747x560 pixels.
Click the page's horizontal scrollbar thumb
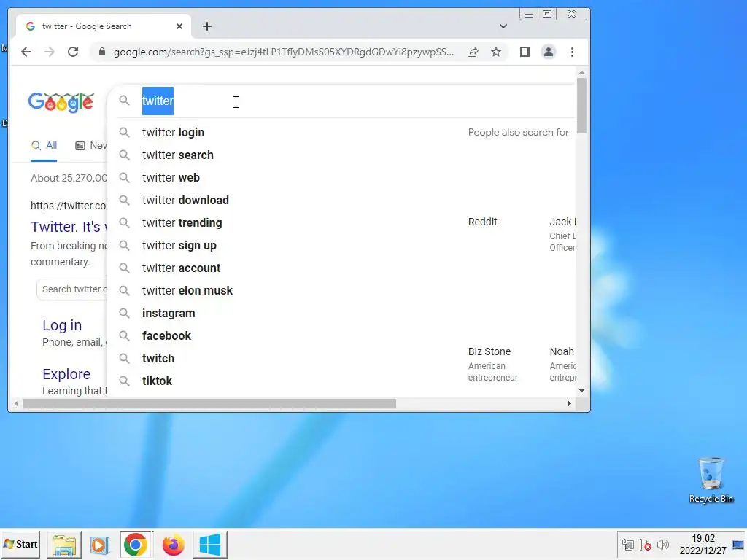pos(209,404)
